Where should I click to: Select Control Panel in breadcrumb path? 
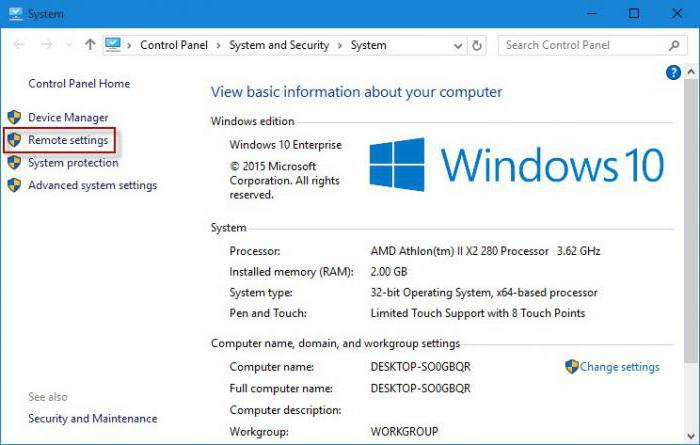173,45
